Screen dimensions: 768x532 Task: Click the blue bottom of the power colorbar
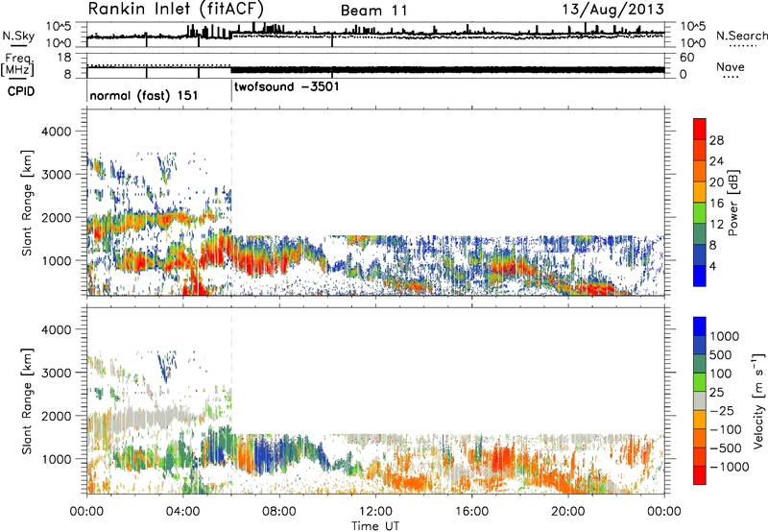coord(700,276)
